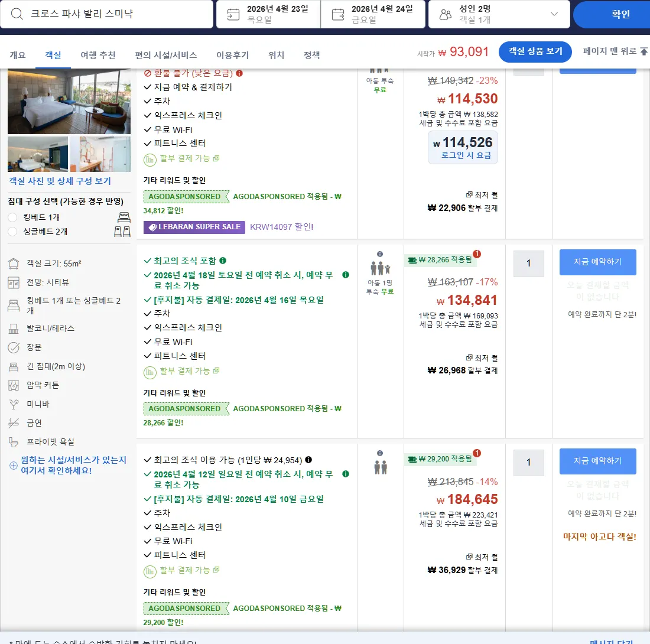Click 지금 예약하기 for the ₩134,841 room
This screenshot has width=650, height=644.
click(597, 262)
